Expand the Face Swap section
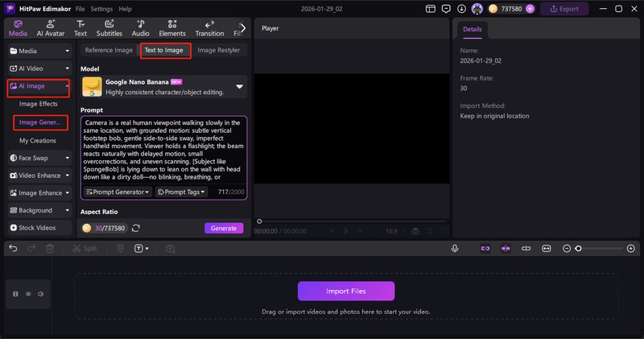The image size is (644, 339). coord(39,158)
